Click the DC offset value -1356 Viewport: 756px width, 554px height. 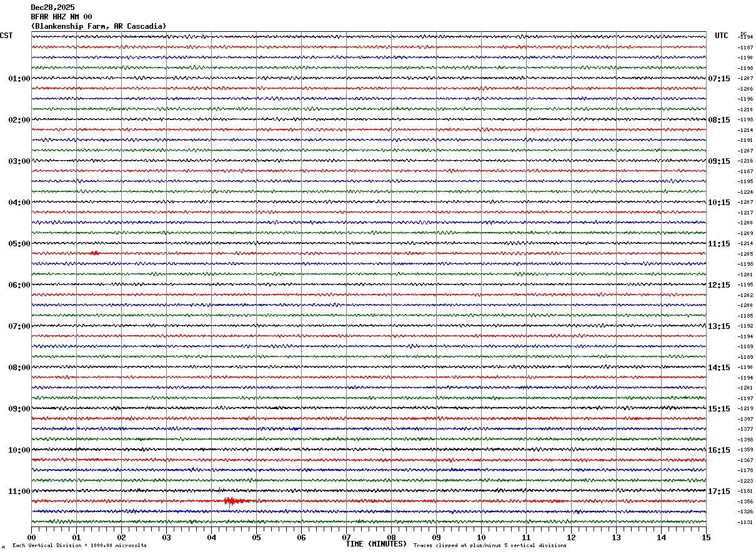(x=745, y=501)
